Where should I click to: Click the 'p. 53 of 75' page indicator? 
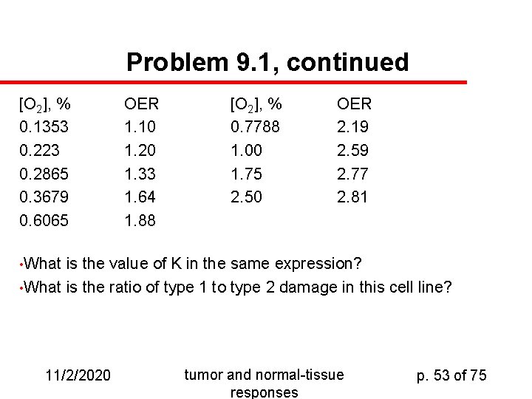coord(451,375)
